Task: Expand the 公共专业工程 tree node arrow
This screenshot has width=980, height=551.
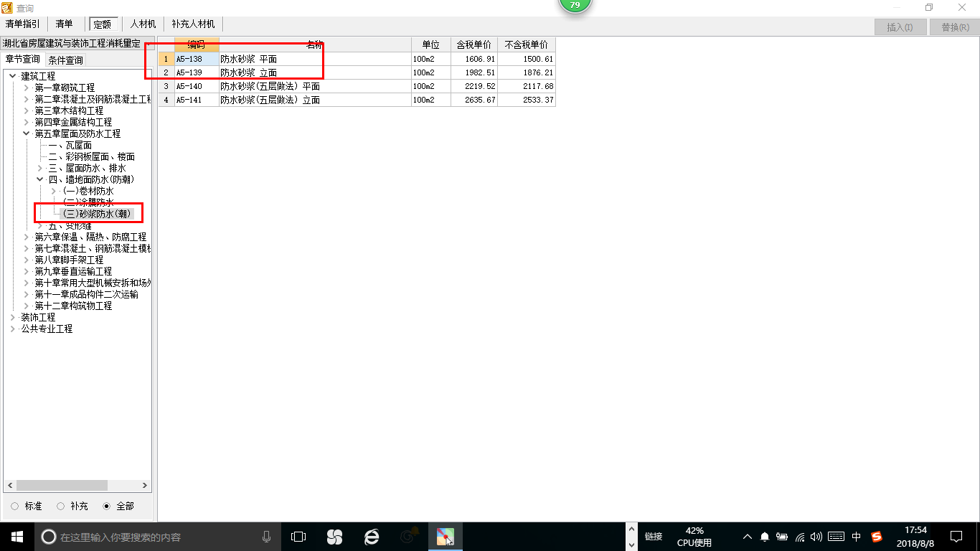Action: tap(13, 329)
